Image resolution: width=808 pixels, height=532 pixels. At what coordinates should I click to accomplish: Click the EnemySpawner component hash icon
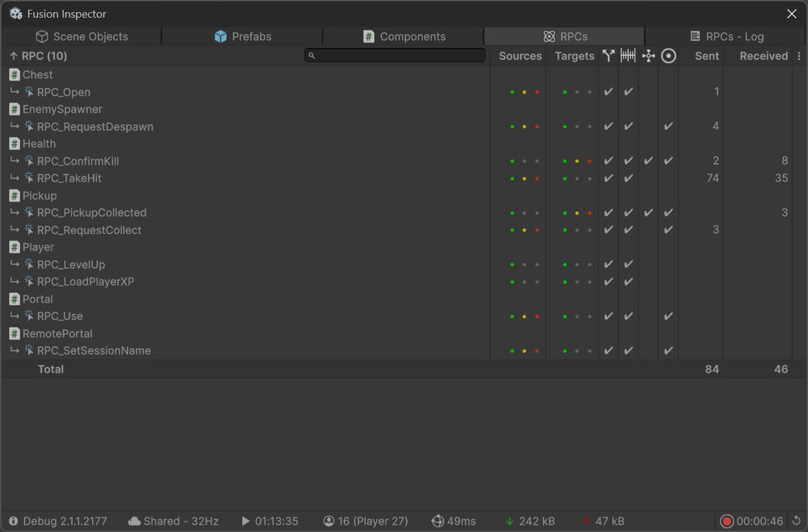pos(15,109)
